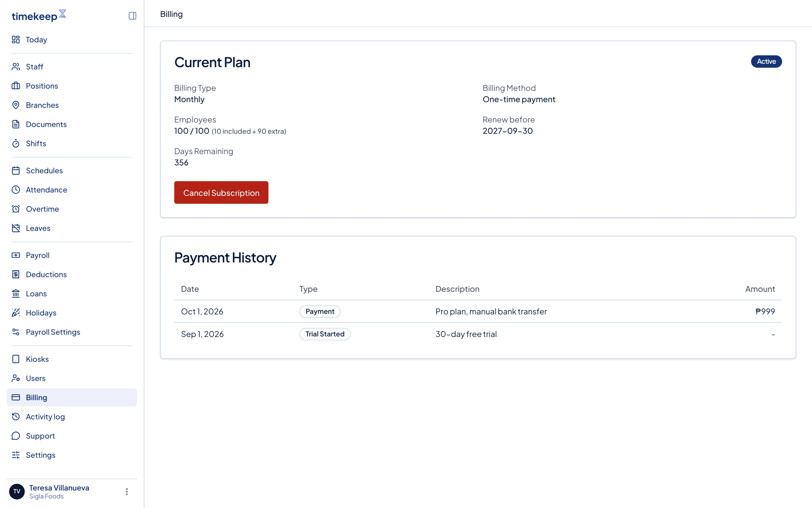Image resolution: width=812 pixels, height=508 pixels.
Task: Click 'Pro plan, manual bank transfer' description
Action: (491, 312)
